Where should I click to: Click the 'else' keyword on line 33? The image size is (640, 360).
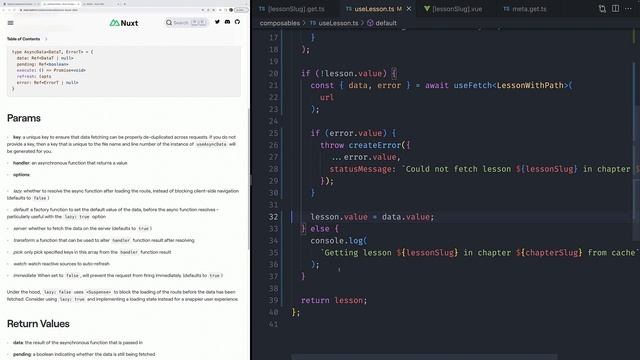pyautogui.click(x=320, y=229)
